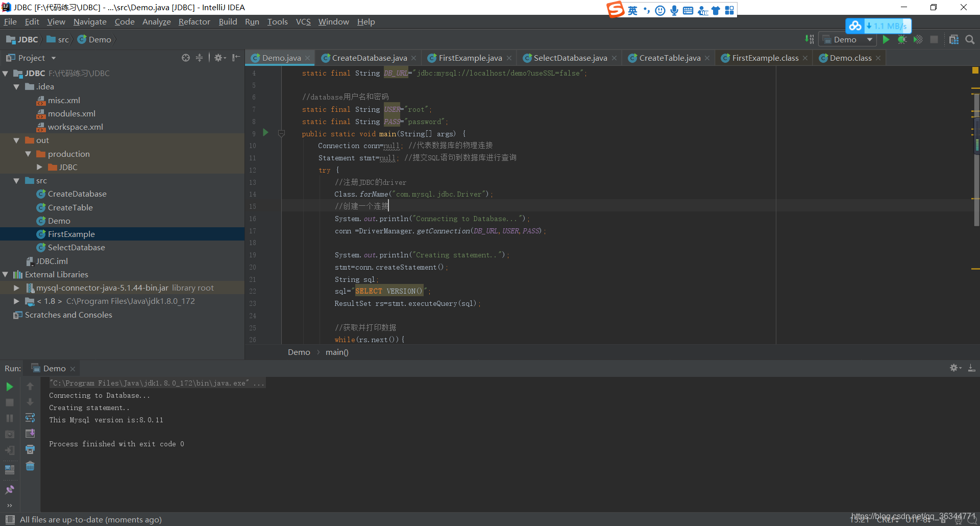Collapse External Libraries node
The height and width of the screenshot is (526, 980).
tap(6, 274)
